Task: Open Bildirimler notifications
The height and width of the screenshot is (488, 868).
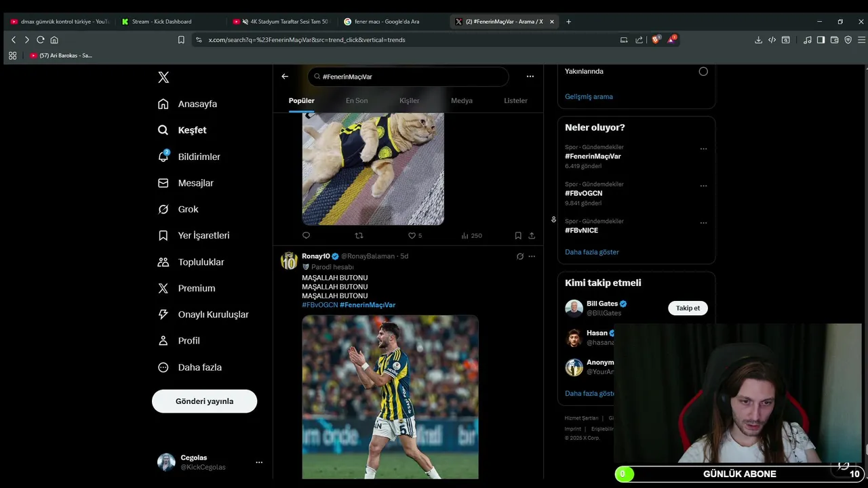Action: pos(189,157)
